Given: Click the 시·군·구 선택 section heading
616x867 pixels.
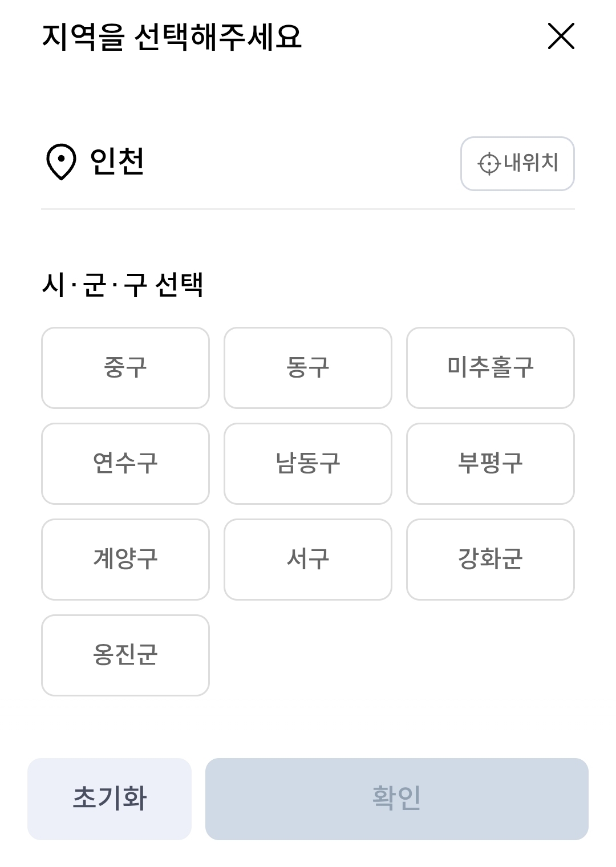Looking at the screenshot, I should click(123, 285).
